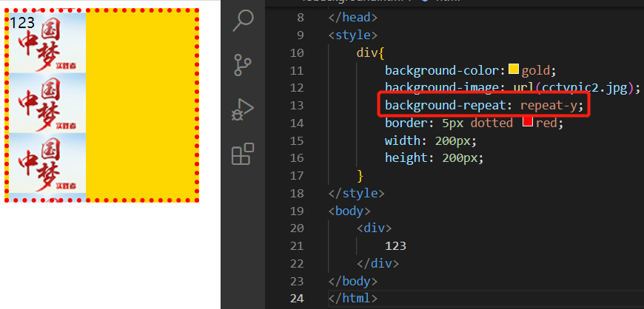
Task: Click the border property on line 14
Action: point(406,123)
